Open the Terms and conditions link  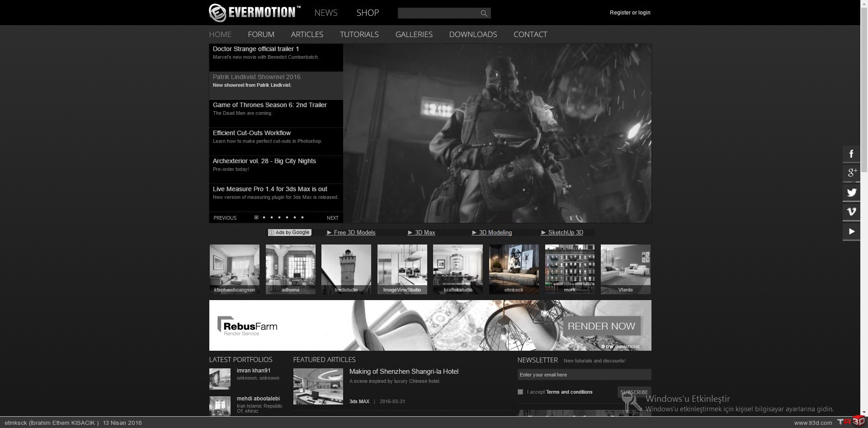tap(569, 392)
